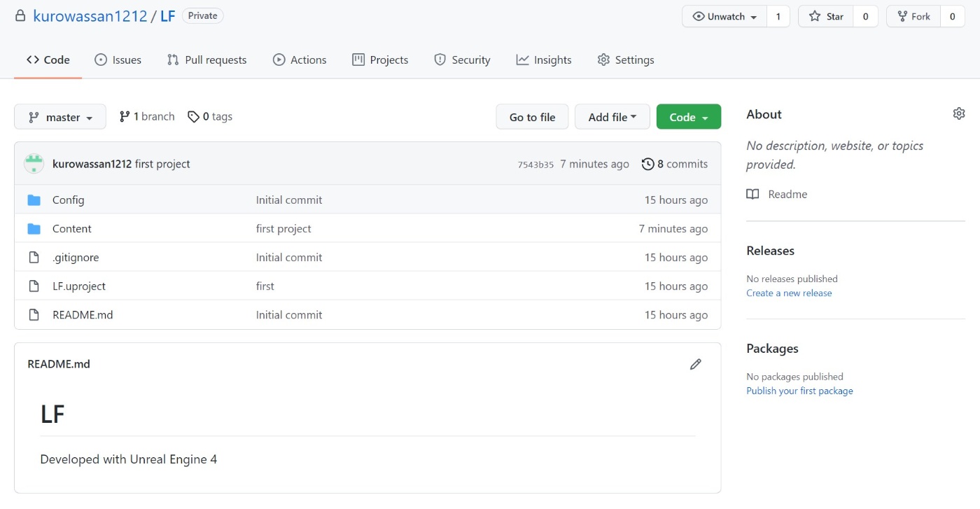Viewport: 980px width, 509px height.
Task: Open commit hash 7543b35
Action: (x=535, y=165)
